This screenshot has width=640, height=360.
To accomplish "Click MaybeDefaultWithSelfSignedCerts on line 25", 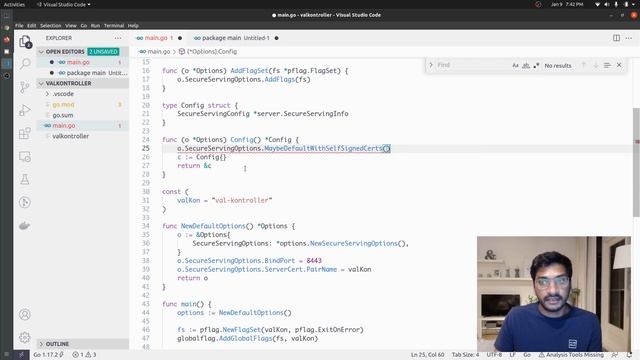I will coord(323,149).
